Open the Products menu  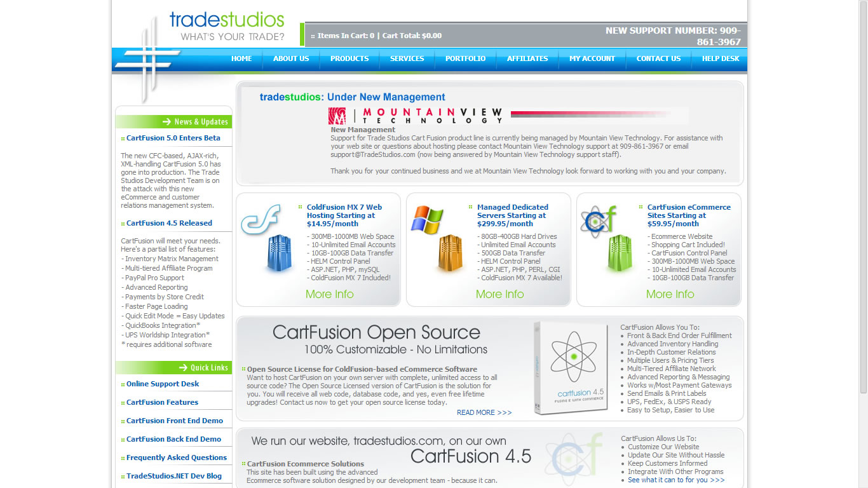[349, 58]
